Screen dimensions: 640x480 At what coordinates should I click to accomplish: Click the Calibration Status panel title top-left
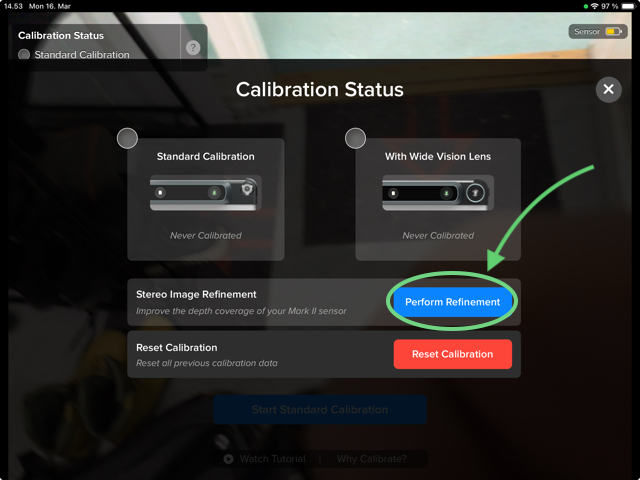point(61,36)
